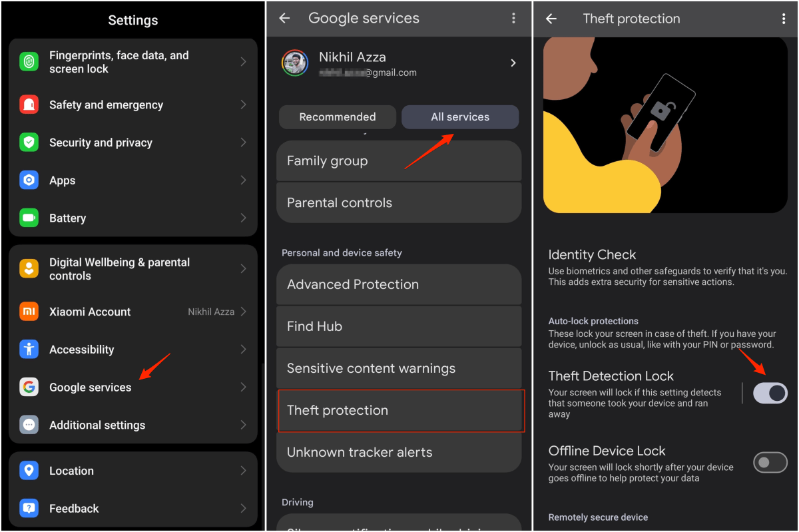Tap chevron on Accessibility row
Viewport: 799px width, 532px height.
pos(244,350)
